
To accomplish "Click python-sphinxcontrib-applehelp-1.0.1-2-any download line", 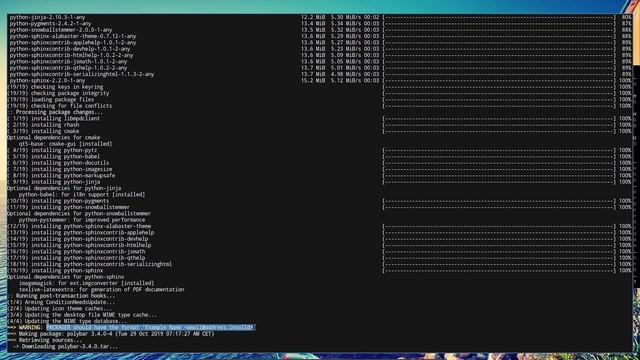I will tap(73, 42).
